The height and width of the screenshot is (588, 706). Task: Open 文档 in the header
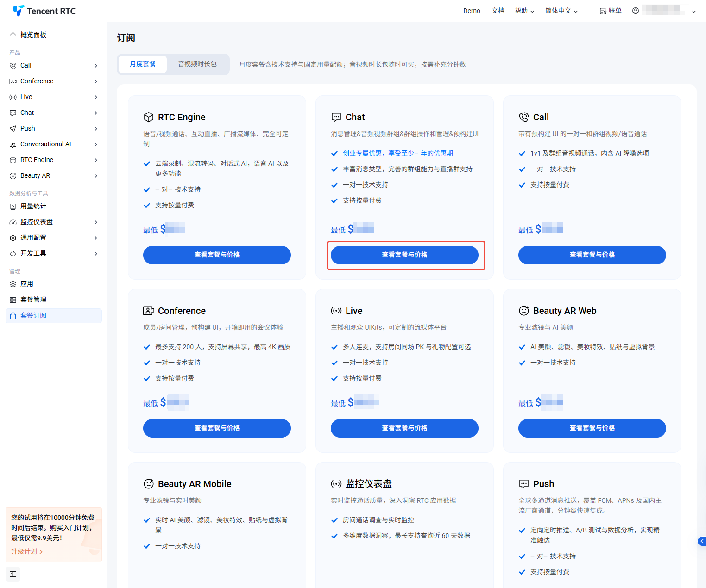click(x=498, y=11)
